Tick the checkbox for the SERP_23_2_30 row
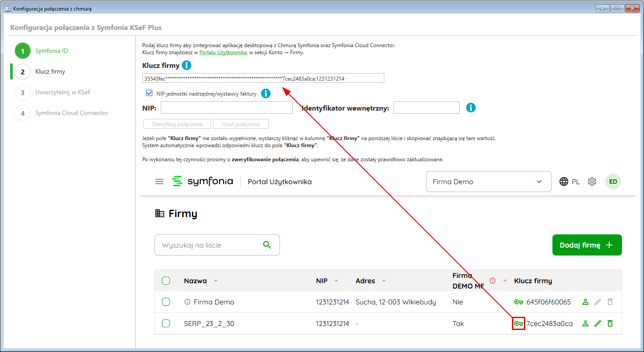Screen dimensions: 644x352 pyautogui.click(x=166, y=324)
